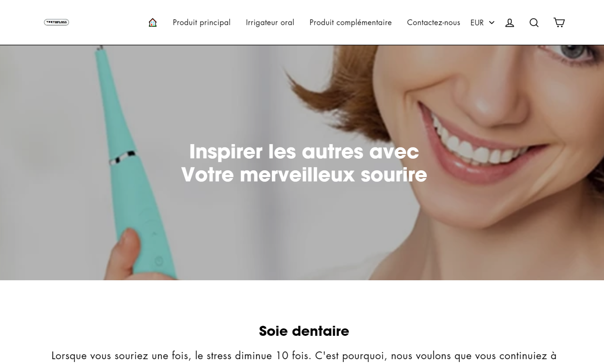Screen dimensions: 604x364
Task: Click the Soie dentaire heading
Action: click(304, 331)
